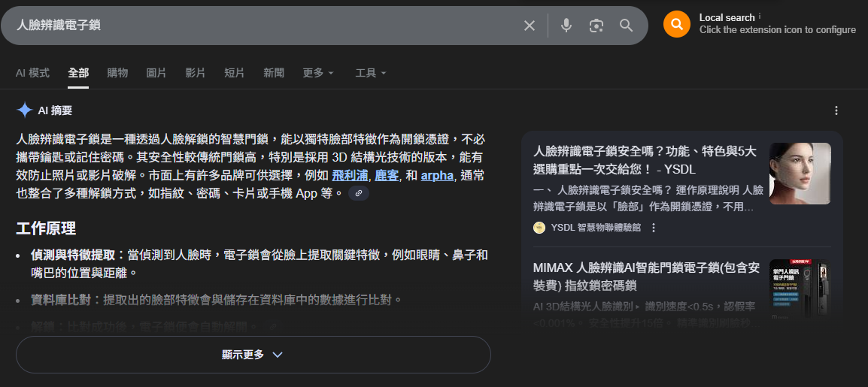Viewport: 868px width, 387px height.
Task: Open the 短片 tab
Action: tap(234, 72)
